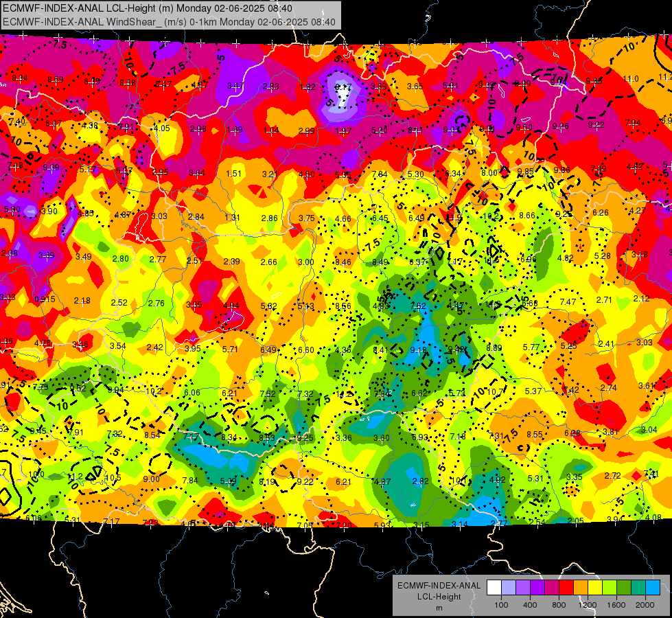Click the map value '11.0'
Screen dimensions: 672x618
631,79
